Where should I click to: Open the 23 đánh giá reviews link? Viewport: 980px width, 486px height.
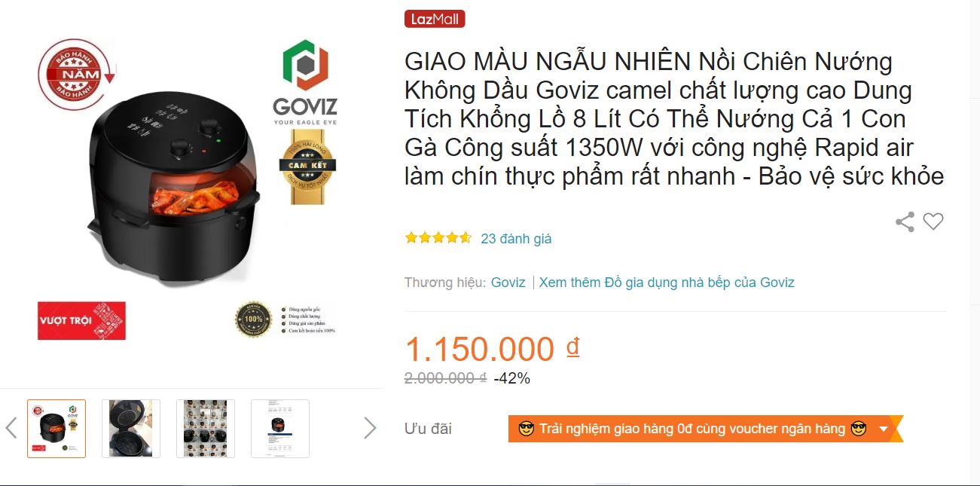pyautogui.click(x=516, y=239)
